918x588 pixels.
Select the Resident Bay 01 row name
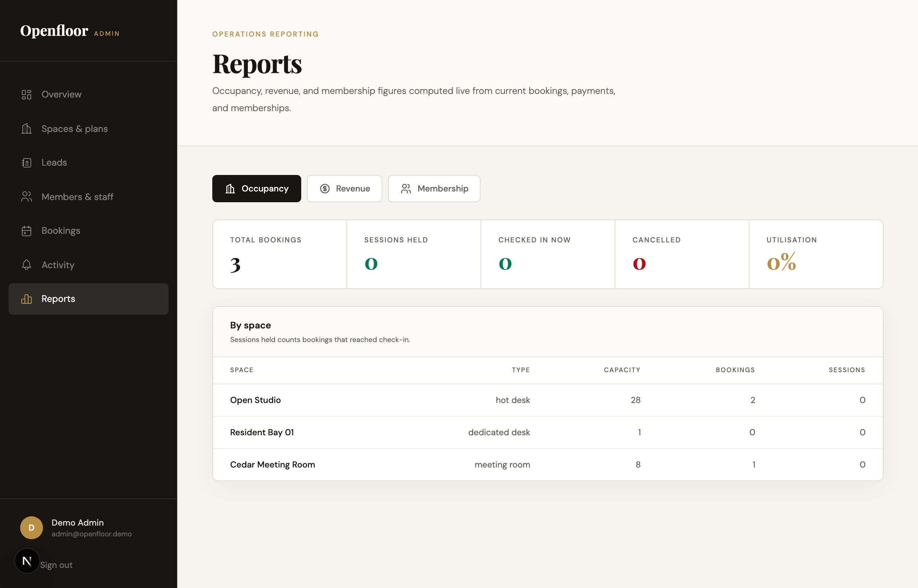[x=262, y=432]
